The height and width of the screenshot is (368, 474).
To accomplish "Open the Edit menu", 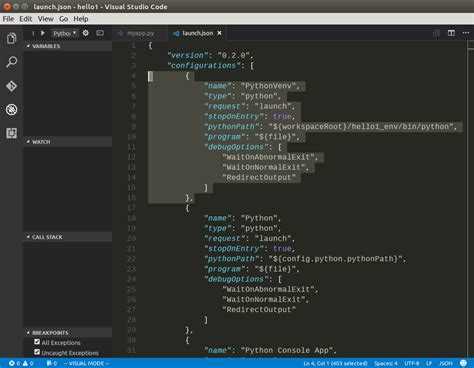I will pyautogui.click(x=26, y=19).
